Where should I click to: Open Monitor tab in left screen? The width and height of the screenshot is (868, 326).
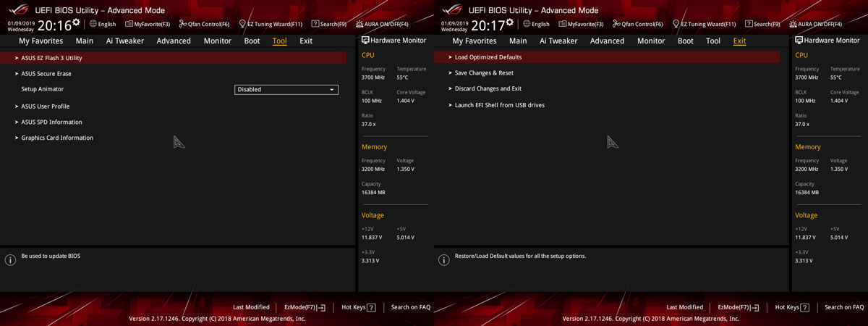218,41
